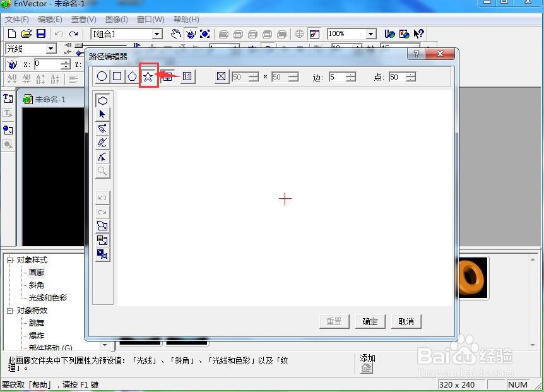
Task: Click the X position spinner arrows
Action: coord(66,64)
